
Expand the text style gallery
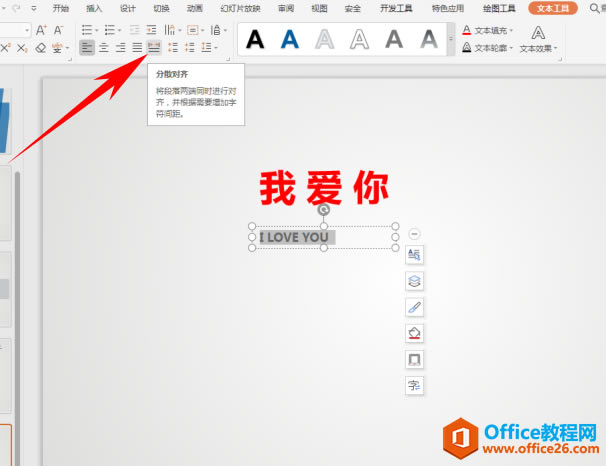click(451, 39)
